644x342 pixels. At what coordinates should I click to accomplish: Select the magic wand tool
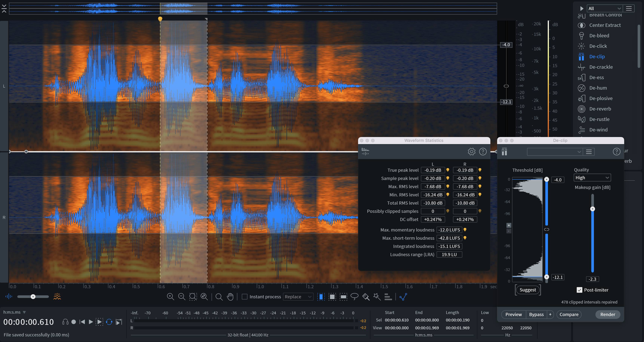(377, 296)
